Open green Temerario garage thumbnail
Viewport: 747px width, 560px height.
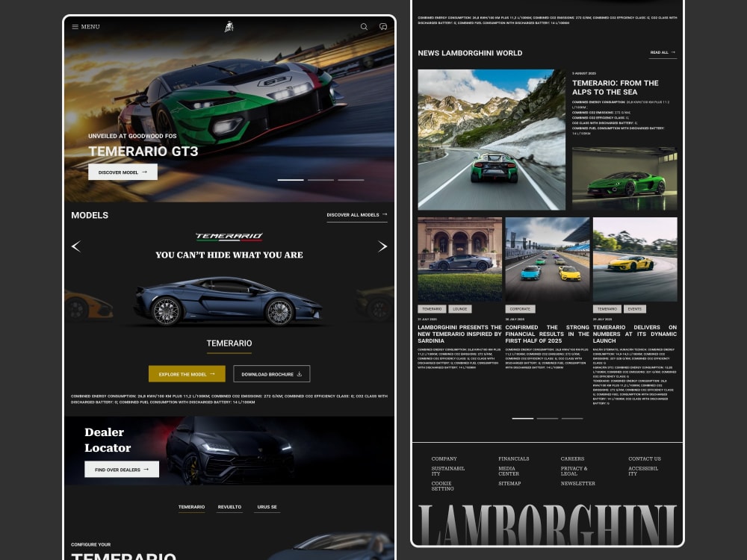pos(624,178)
